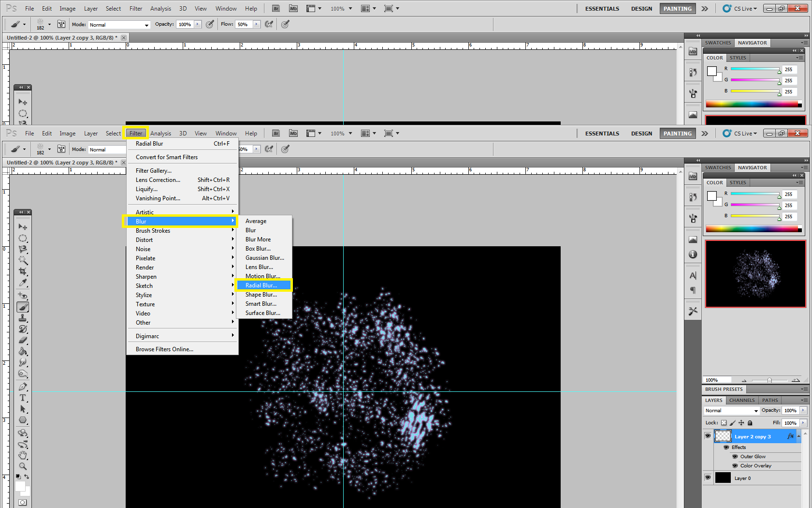Select the Eyedropper tool in the toolbox
Image resolution: width=812 pixels, height=508 pixels.
(x=23, y=283)
